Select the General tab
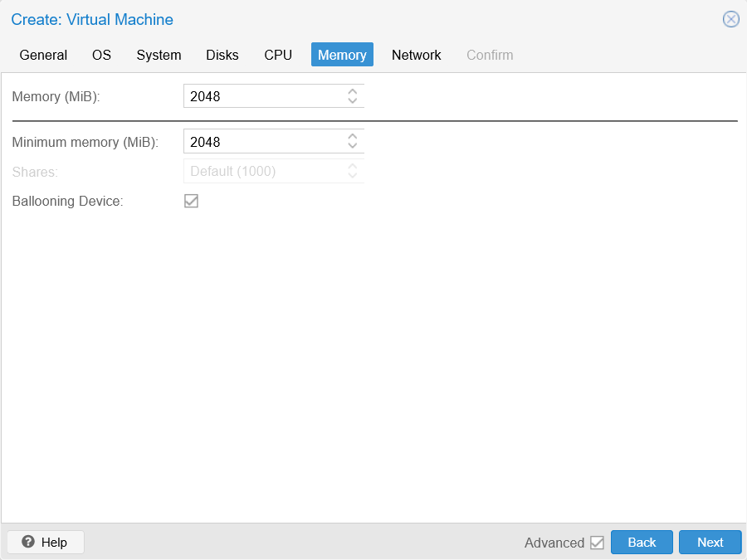 click(43, 55)
